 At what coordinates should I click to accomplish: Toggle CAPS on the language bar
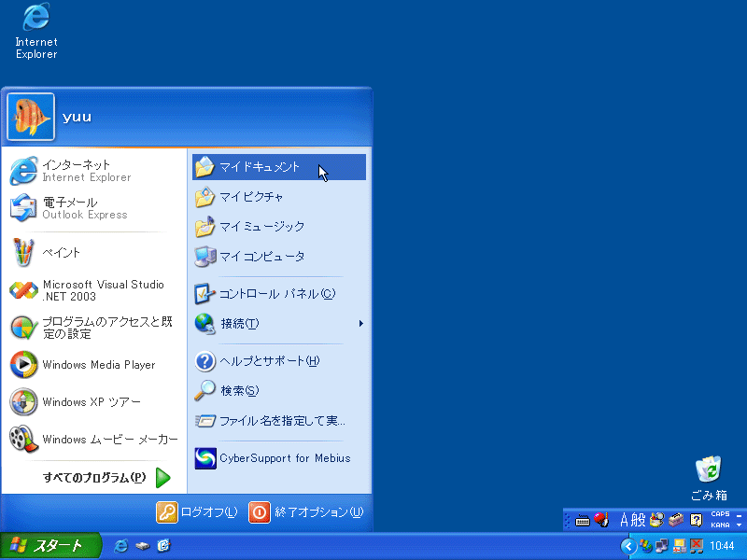coord(720,514)
